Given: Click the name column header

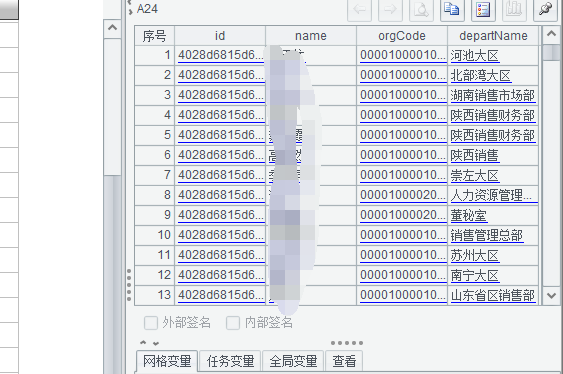Looking at the screenshot, I should pyautogui.click(x=311, y=36).
